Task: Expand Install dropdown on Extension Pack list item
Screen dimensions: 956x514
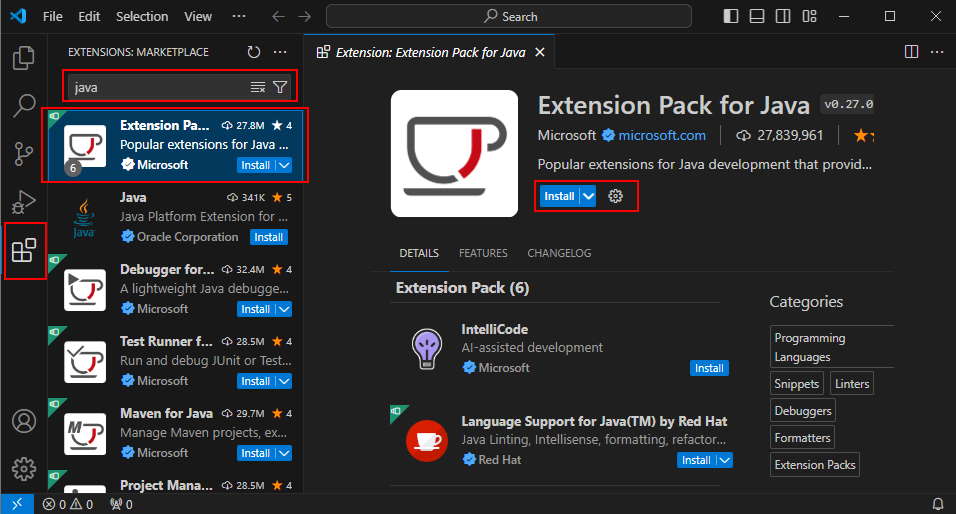Action: click(x=284, y=165)
